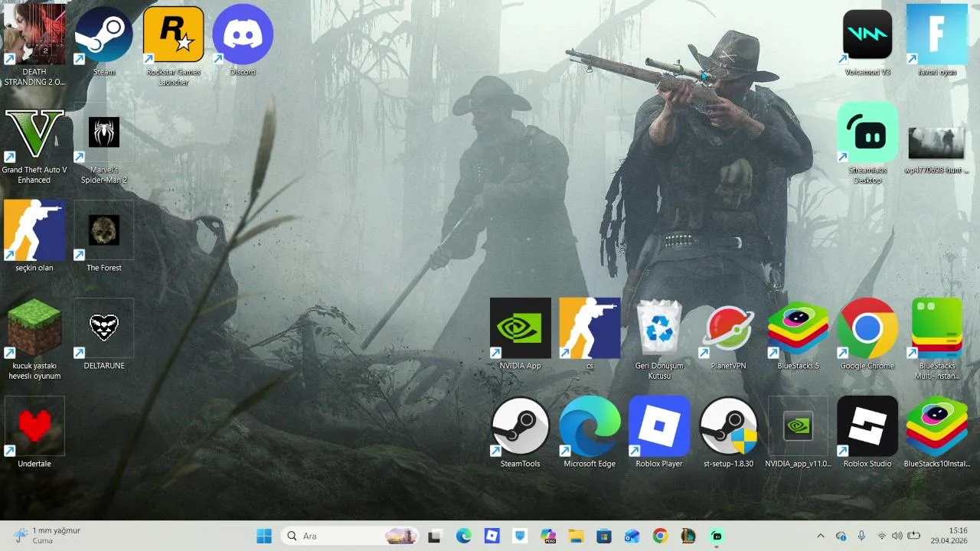Viewport: 980px width, 551px height.
Task: Open the Windows Start menu
Action: tap(264, 536)
